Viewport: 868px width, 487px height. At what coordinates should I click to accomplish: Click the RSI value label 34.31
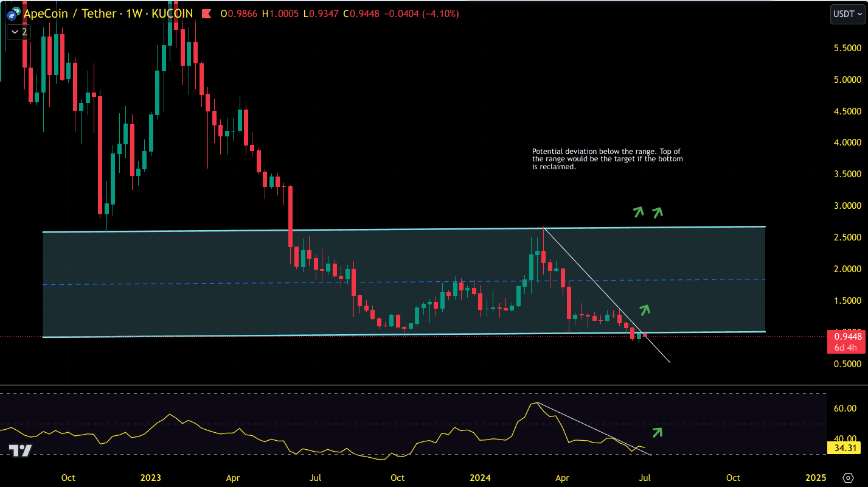(x=845, y=448)
